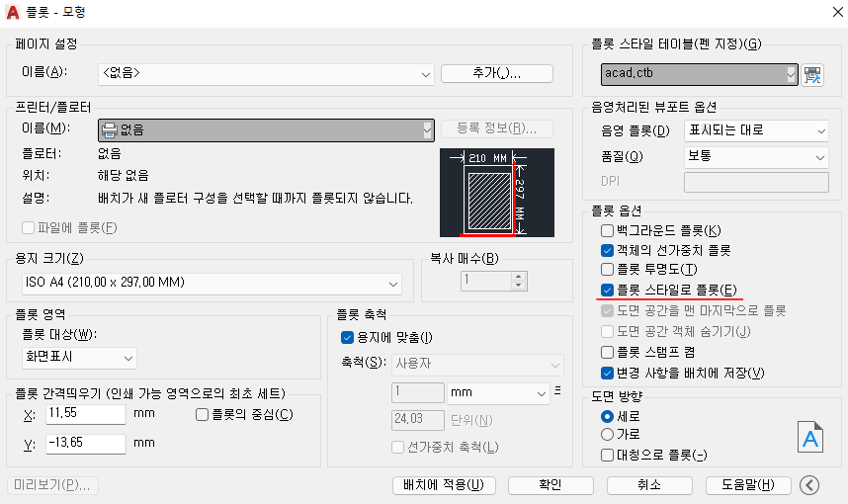
Task: Click the units field showing 24.03
Action: pyautogui.click(x=417, y=420)
